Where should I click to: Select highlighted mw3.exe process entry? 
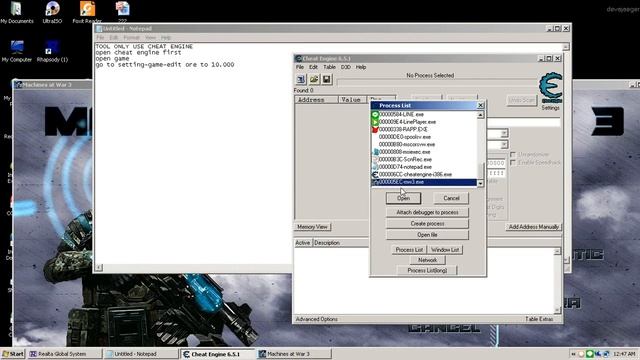coord(424,182)
